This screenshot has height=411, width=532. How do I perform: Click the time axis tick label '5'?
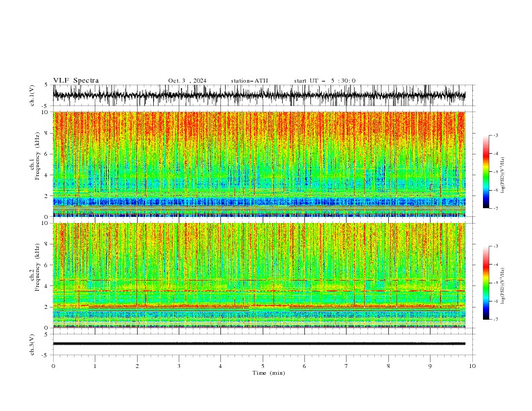(x=263, y=366)
